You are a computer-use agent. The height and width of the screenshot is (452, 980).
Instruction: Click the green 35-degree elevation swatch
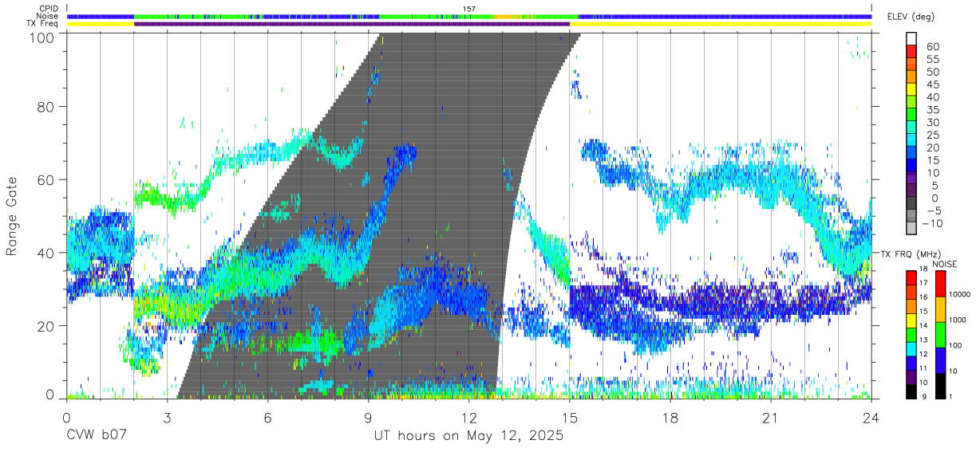point(913,115)
